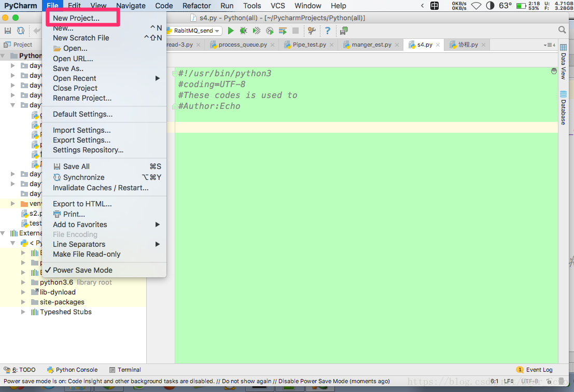Click the save-with-chip icon at the toolbar end
Image resolution: width=574 pixels, height=392 pixels.
coord(344,31)
